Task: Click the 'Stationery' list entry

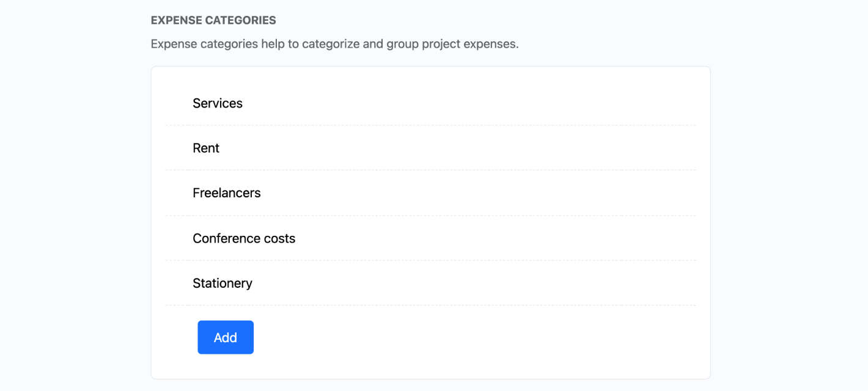Action: point(223,283)
